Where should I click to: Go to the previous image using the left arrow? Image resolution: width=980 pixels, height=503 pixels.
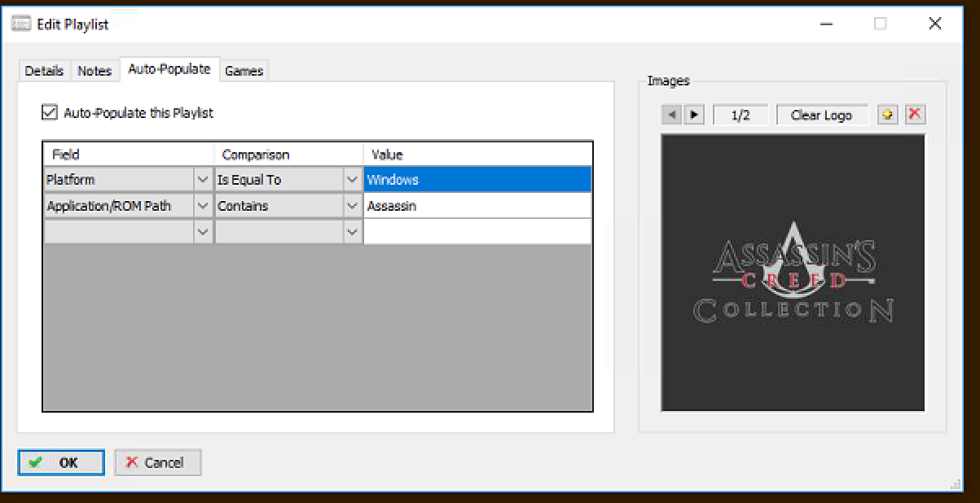click(x=672, y=115)
